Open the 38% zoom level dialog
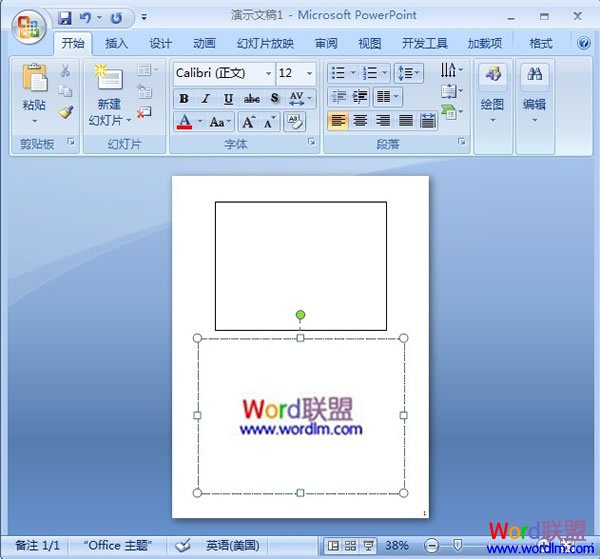 397,546
